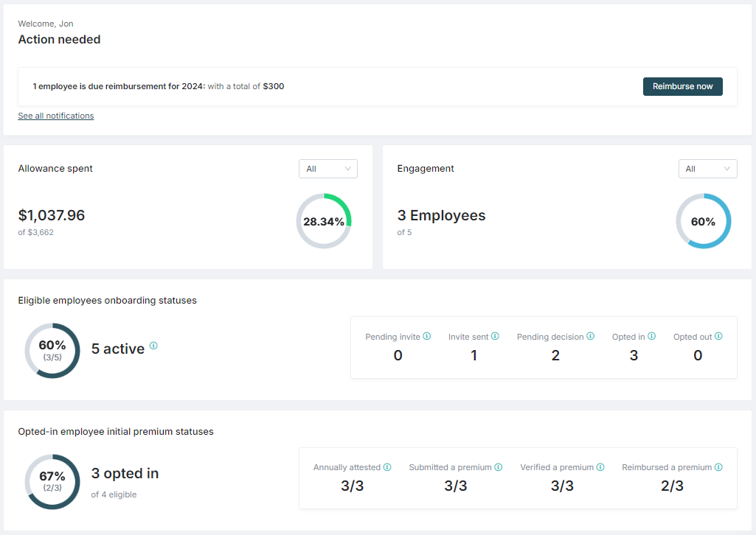Click the Invite sent info icon
Viewport: 756px width, 535px height.
[496, 336]
